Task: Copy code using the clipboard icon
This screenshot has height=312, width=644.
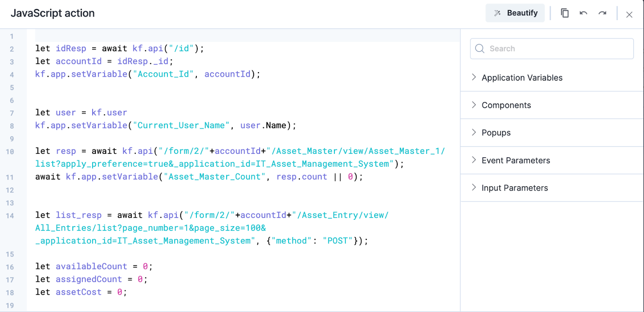Action: click(565, 13)
